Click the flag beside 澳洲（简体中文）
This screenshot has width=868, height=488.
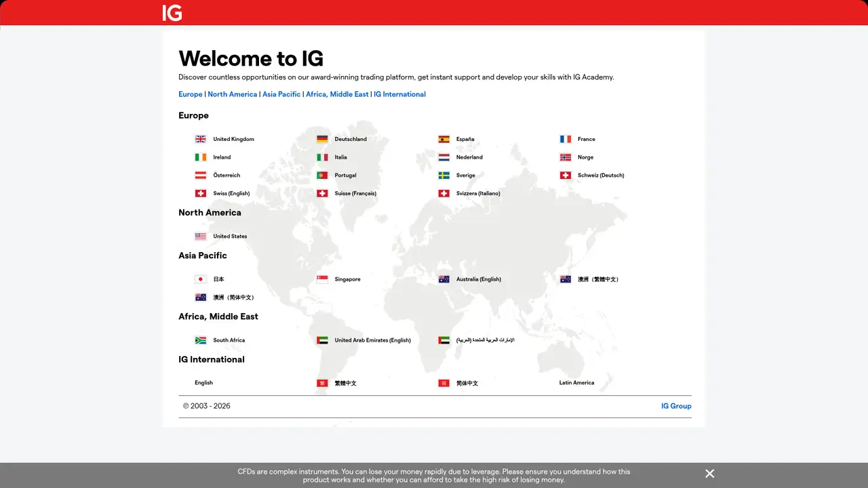201,297
